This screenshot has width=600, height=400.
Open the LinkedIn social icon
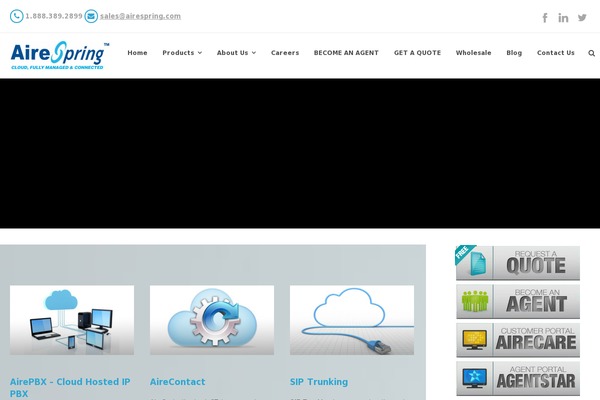pyautogui.click(x=563, y=18)
